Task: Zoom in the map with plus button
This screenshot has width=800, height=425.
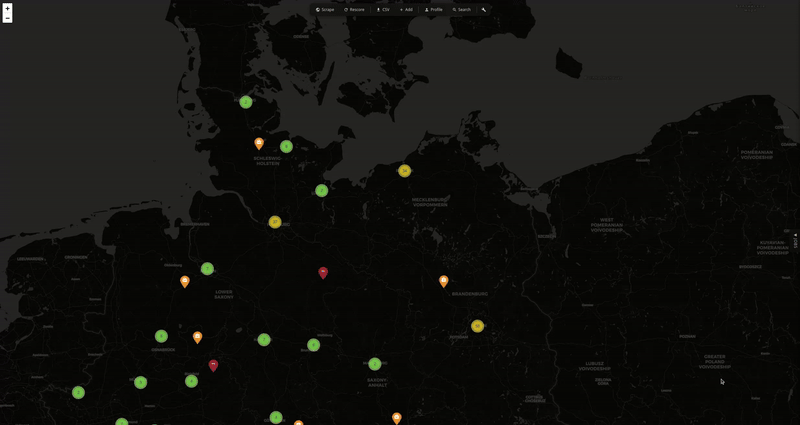Action: tap(7, 8)
